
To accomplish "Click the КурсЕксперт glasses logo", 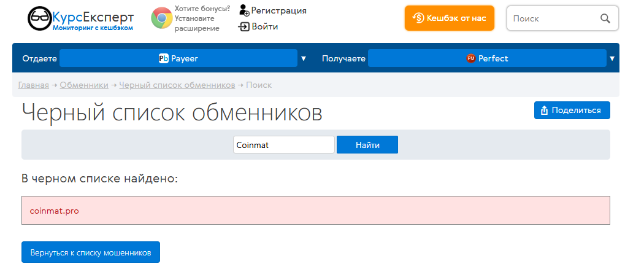I will pyautogui.click(x=39, y=18).
